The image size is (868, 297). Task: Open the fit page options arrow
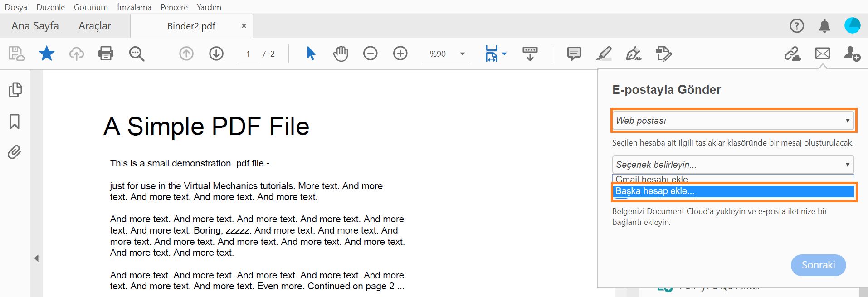click(x=504, y=54)
